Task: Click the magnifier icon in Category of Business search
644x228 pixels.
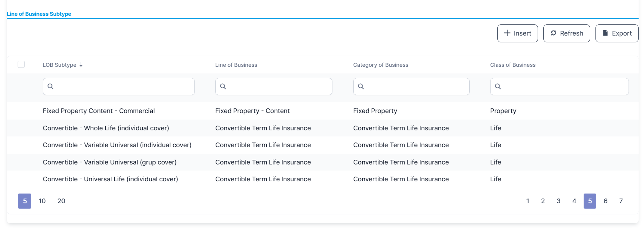Action: pos(361,86)
